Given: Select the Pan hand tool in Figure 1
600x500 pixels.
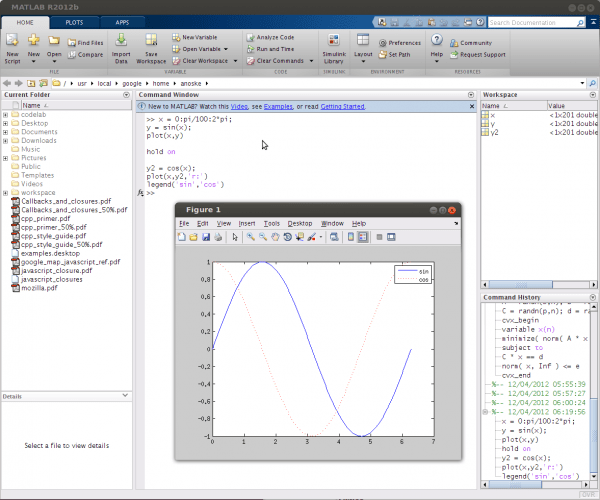Looking at the screenshot, I should pyautogui.click(x=275, y=237).
